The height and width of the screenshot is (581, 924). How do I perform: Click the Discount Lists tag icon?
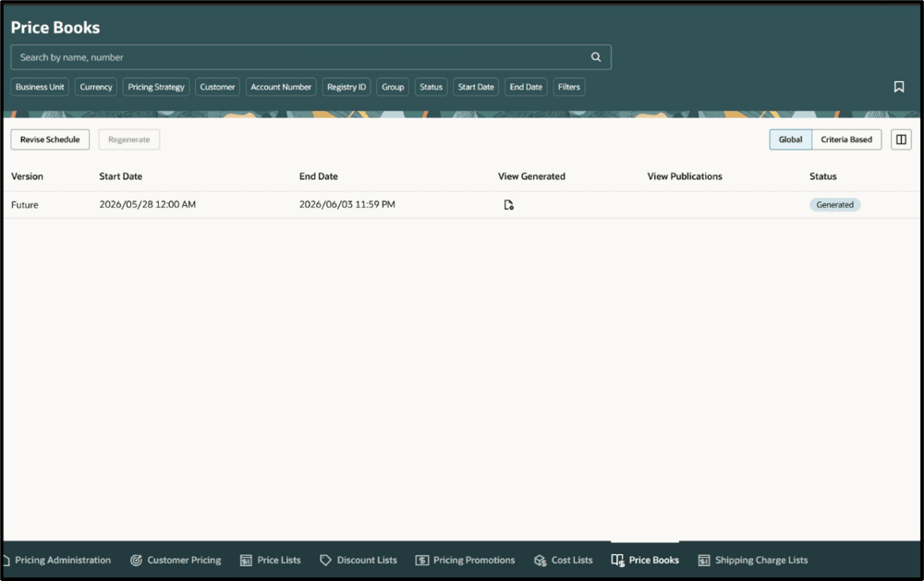pos(325,561)
